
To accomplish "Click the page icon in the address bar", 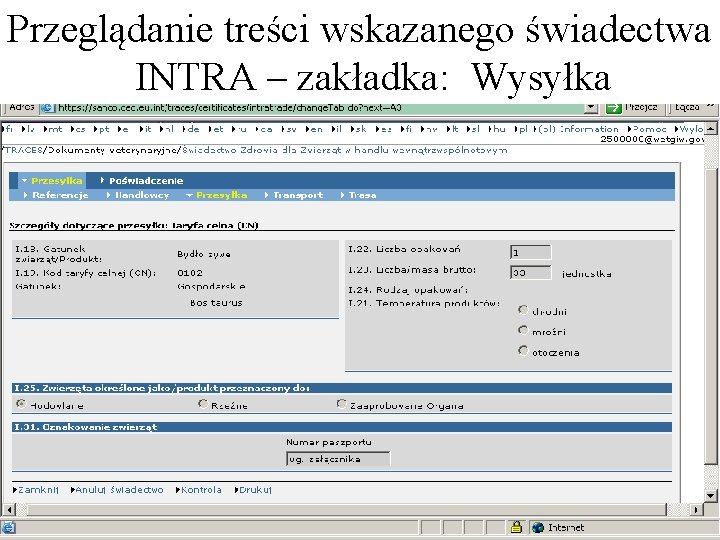I will point(47,108).
